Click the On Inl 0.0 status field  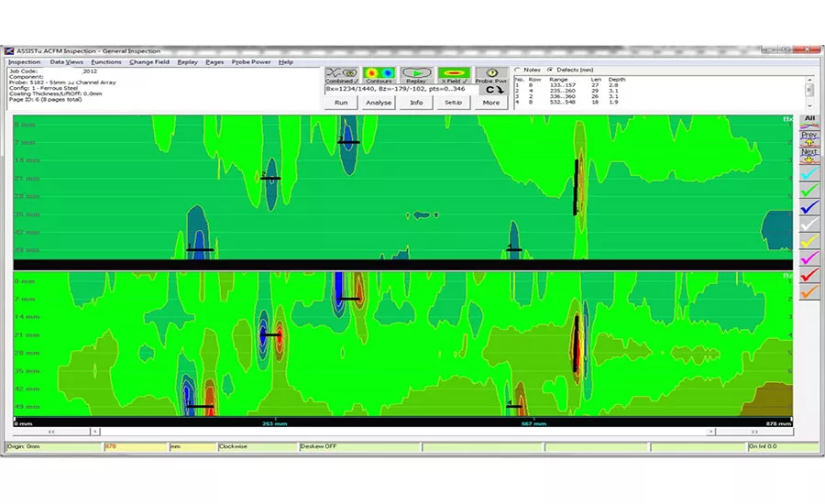tap(782, 446)
